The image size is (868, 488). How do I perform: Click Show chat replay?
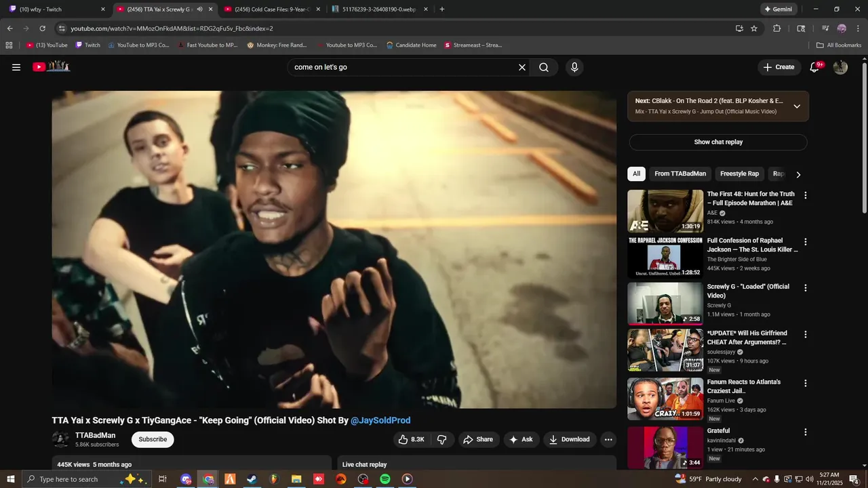pos(718,142)
